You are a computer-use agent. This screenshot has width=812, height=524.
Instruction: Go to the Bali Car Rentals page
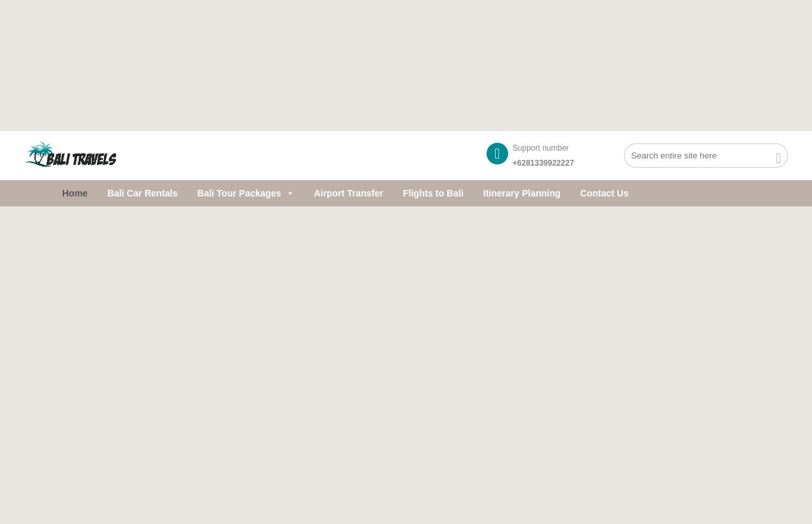point(142,193)
